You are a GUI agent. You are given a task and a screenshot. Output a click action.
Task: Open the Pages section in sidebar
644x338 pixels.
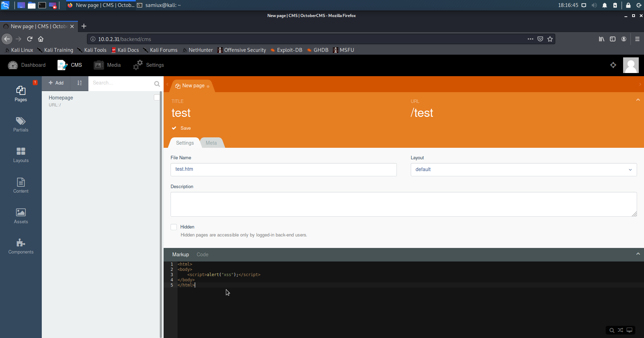click(21, 94)
